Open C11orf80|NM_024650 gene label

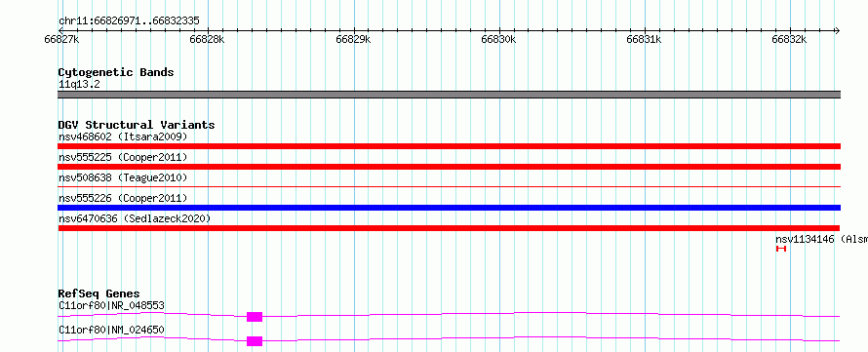pyautogui.click(x=111, y=331)
